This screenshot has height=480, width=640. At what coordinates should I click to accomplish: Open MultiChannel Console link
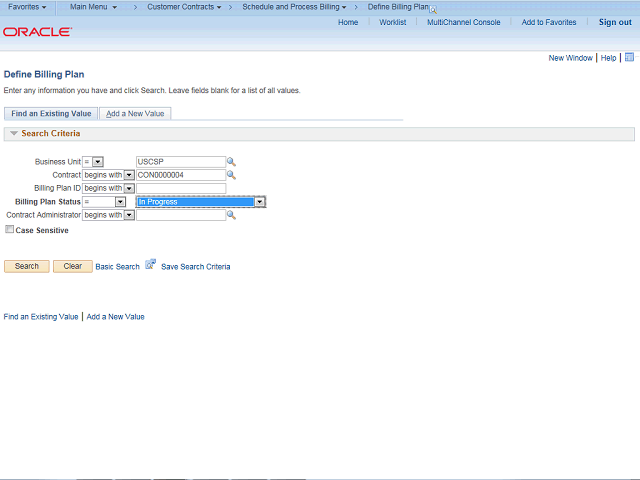tap(464, 22)
